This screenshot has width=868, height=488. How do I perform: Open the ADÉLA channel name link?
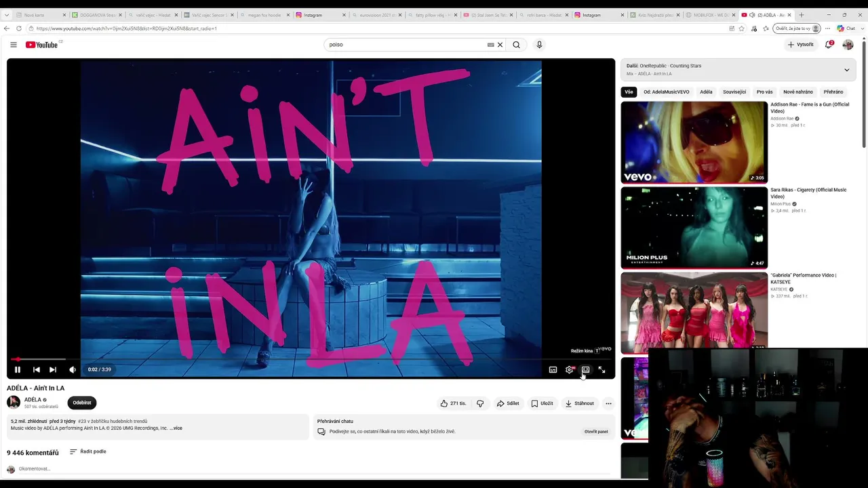click(33, 400)
